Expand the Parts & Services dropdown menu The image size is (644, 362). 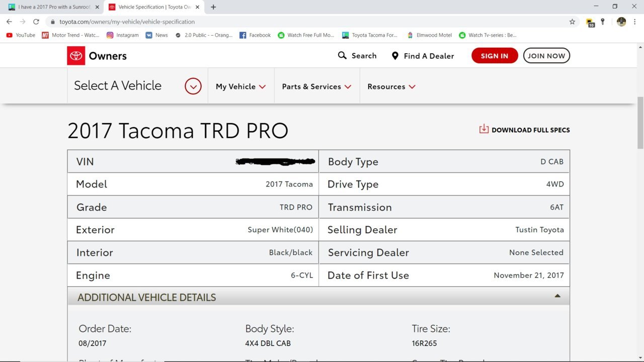point(316,86)
